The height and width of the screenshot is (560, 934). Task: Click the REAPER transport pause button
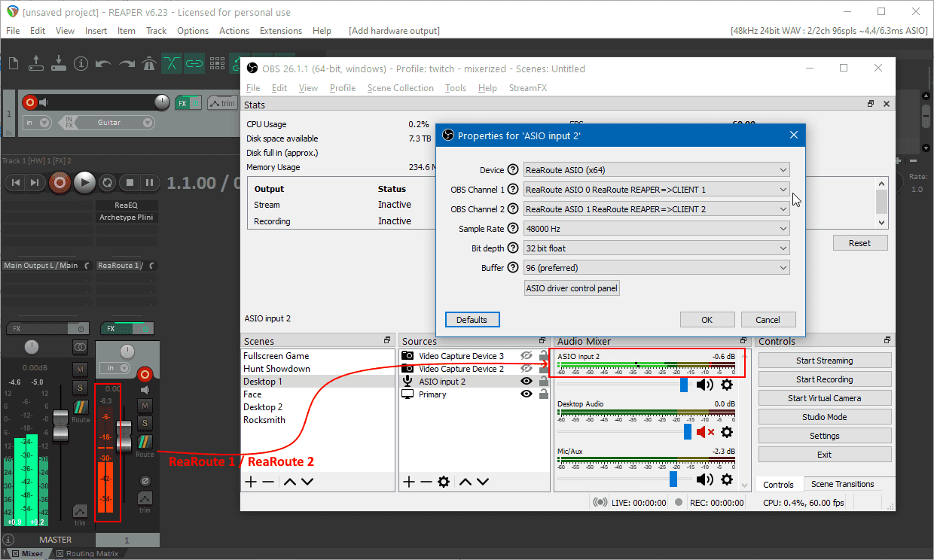(149, 182)
